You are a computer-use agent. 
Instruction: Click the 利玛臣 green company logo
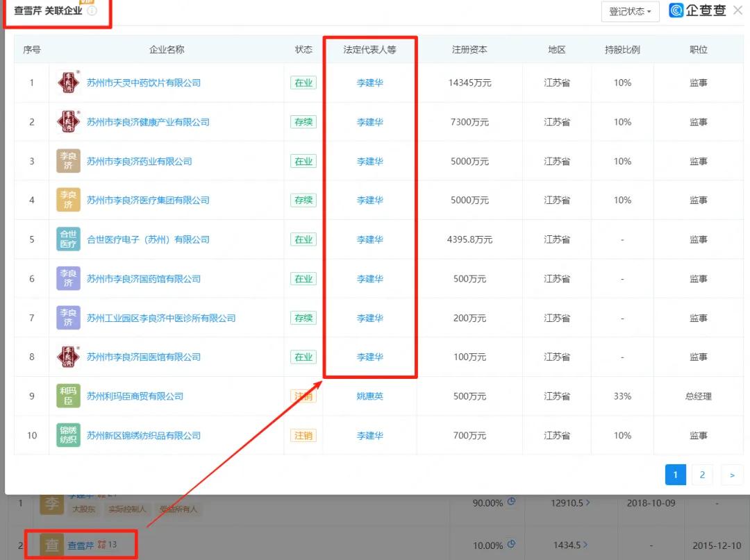coord(67,396)
